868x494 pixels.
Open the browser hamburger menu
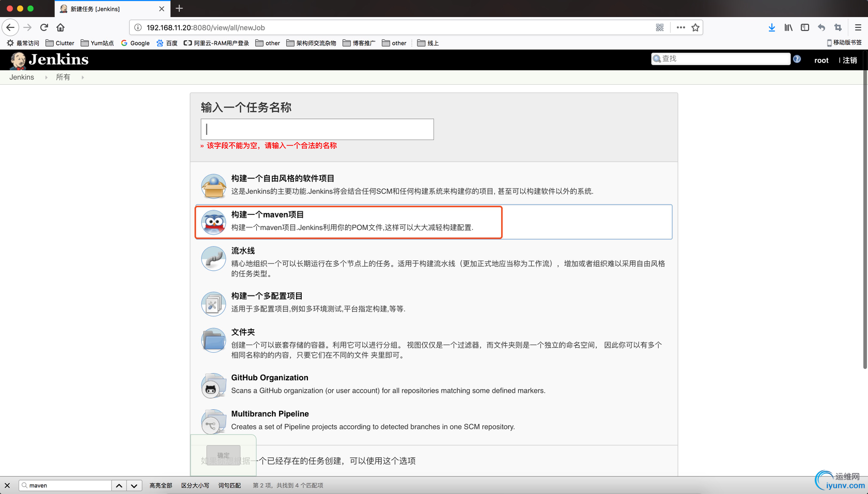(x=858, y=27)
